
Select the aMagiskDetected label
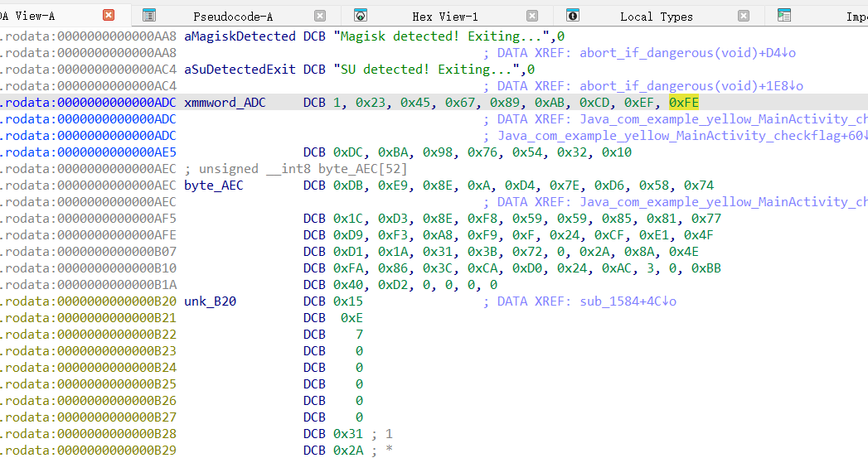tap(240, 36)
